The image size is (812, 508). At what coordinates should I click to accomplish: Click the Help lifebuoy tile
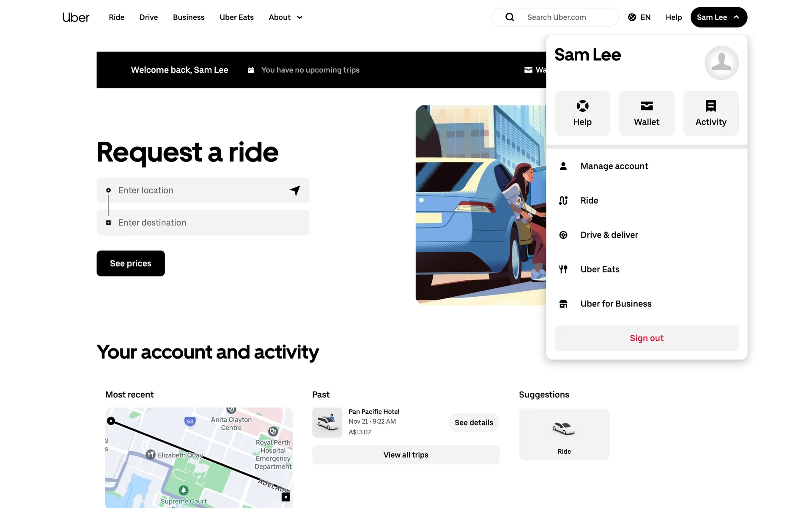coord(582,113)
